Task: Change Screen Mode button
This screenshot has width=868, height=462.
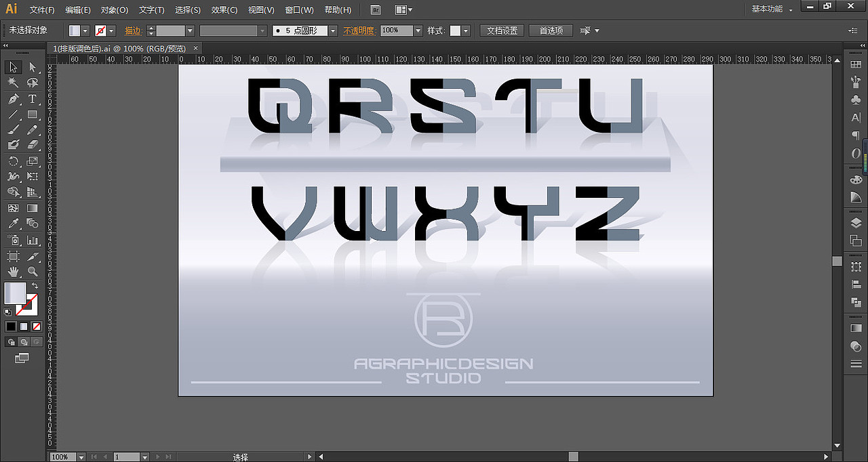Action: [22, 358]
